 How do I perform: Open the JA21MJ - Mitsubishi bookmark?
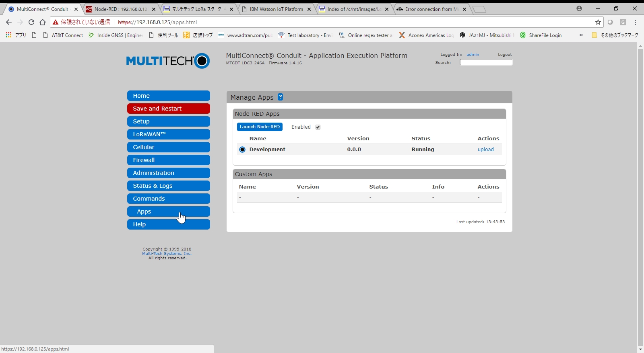(487, 35)
